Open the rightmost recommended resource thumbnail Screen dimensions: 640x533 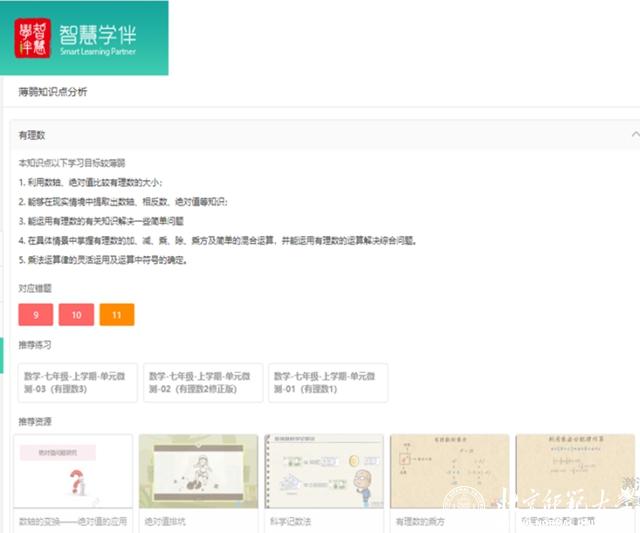tap(574, 472)
